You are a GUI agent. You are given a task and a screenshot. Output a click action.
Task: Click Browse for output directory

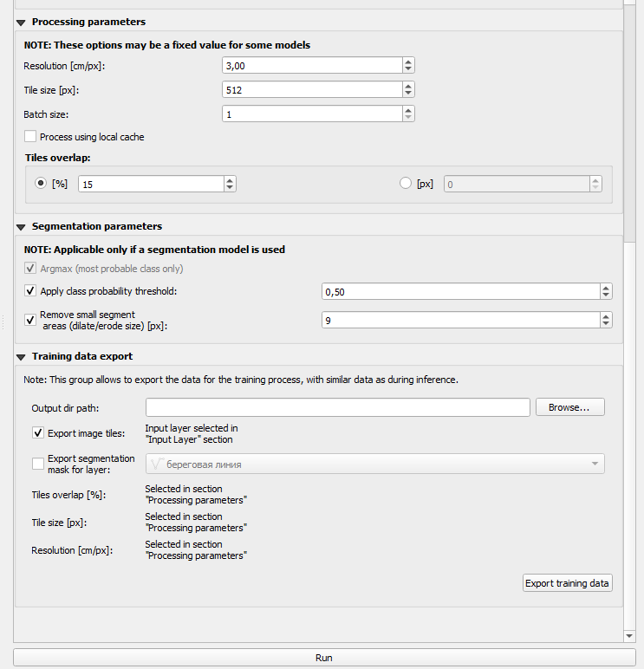(x=570, y=407)
